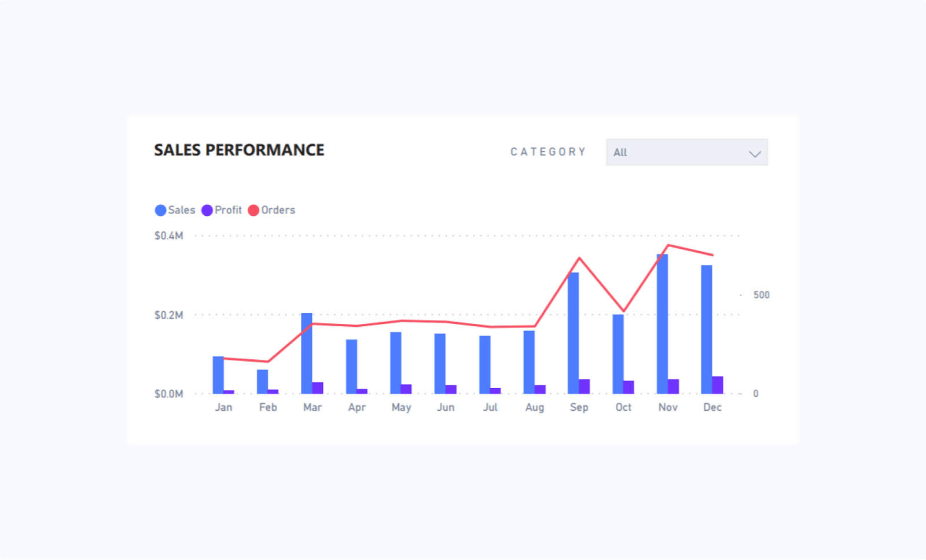Click the Profit text label in the legend
The height and width of the screenshot is (560, 926).
(228, 210)
